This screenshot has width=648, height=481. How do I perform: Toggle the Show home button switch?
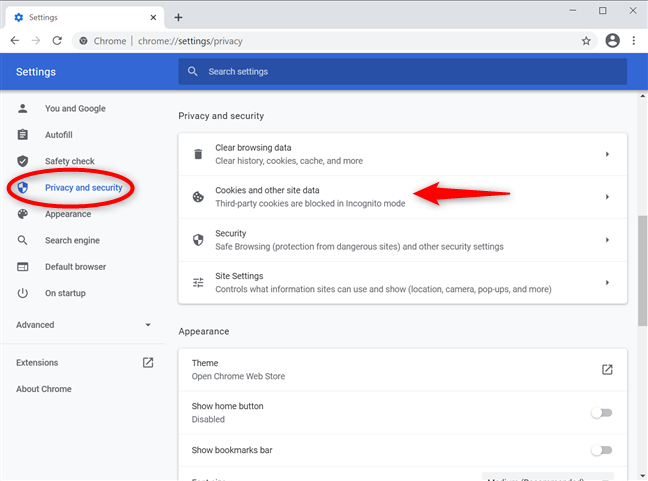point(601,412)
